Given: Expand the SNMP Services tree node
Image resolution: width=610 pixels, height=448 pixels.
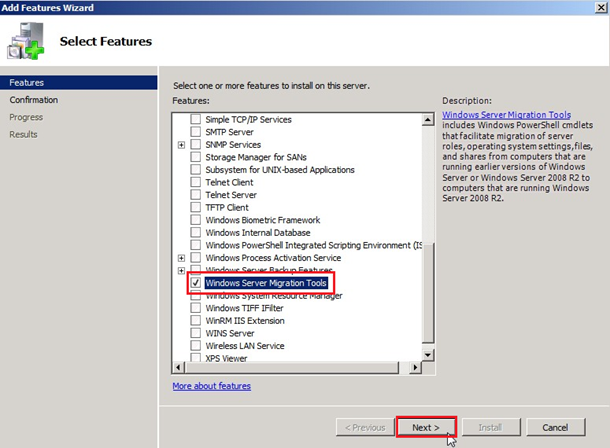Looking at the screenshot, I should point(181,145).
